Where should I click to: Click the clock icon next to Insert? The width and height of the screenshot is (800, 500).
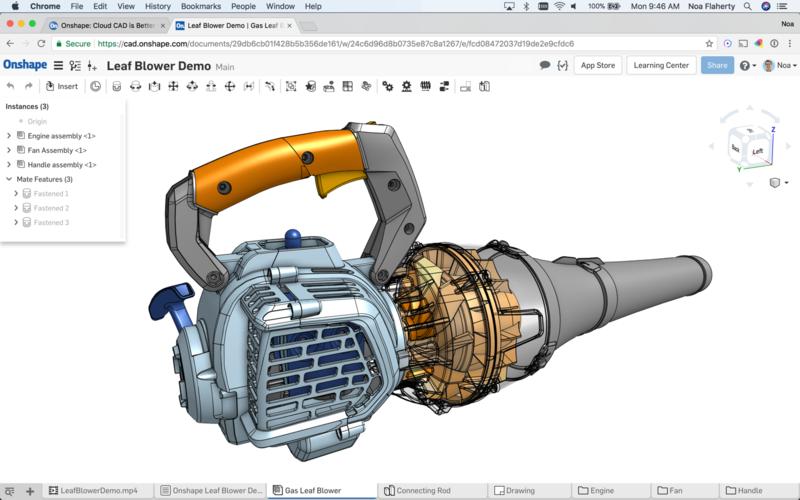96,86
